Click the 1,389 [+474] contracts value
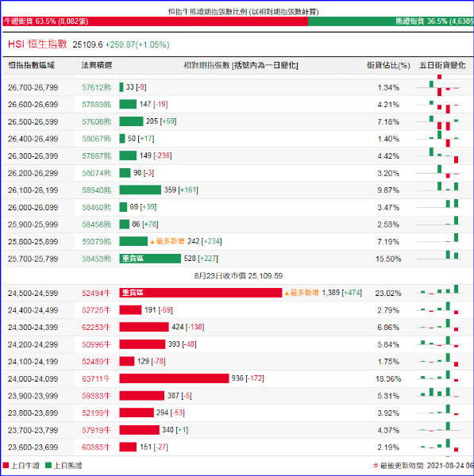 [x=342, y=293]
